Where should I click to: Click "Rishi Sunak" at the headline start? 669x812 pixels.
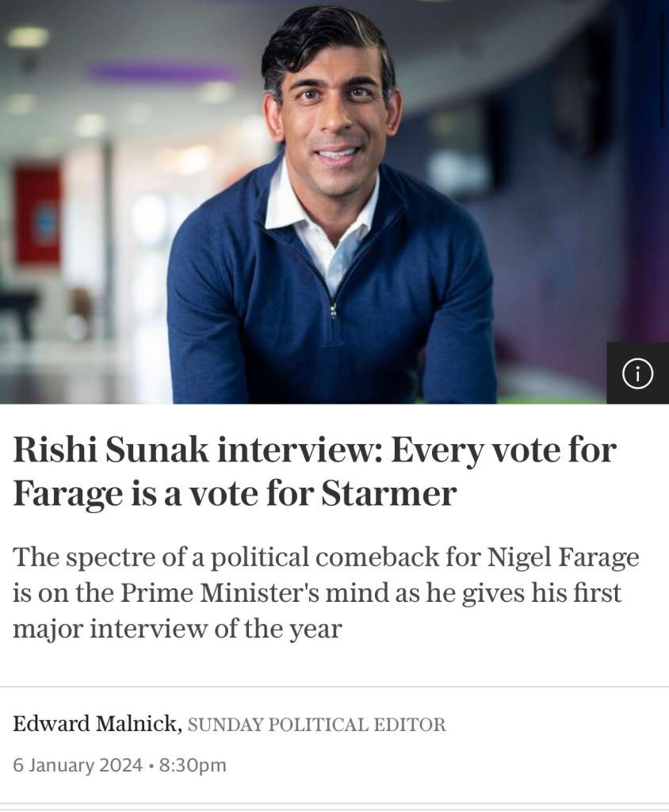(x=111, y=450)
